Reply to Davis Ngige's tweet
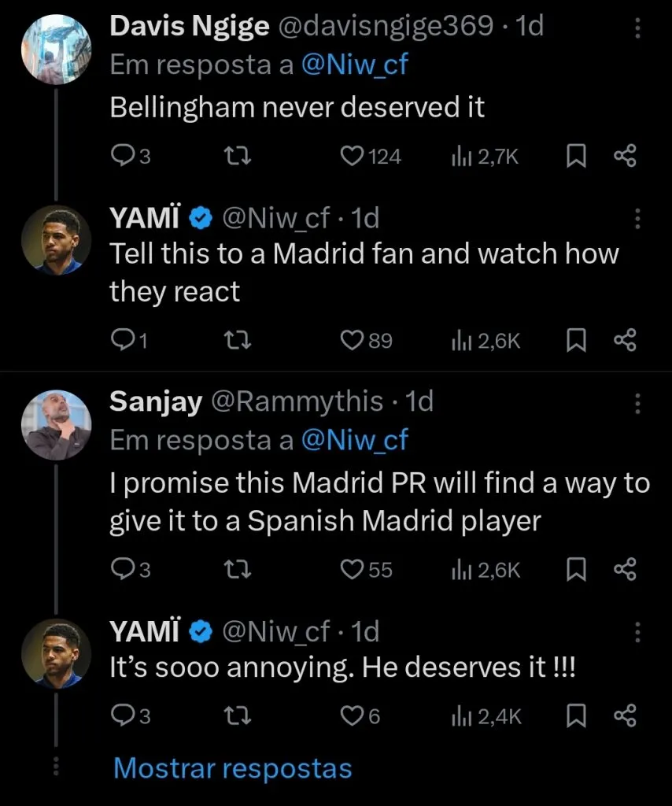 [121, 157]
